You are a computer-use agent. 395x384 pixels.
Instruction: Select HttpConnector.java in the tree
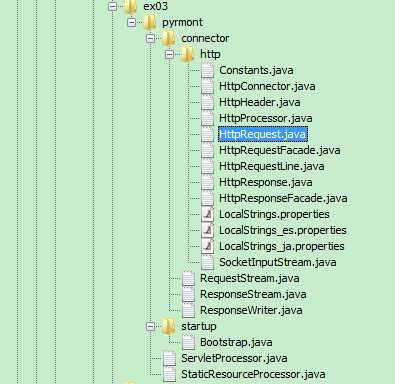(x=267, y=87)
